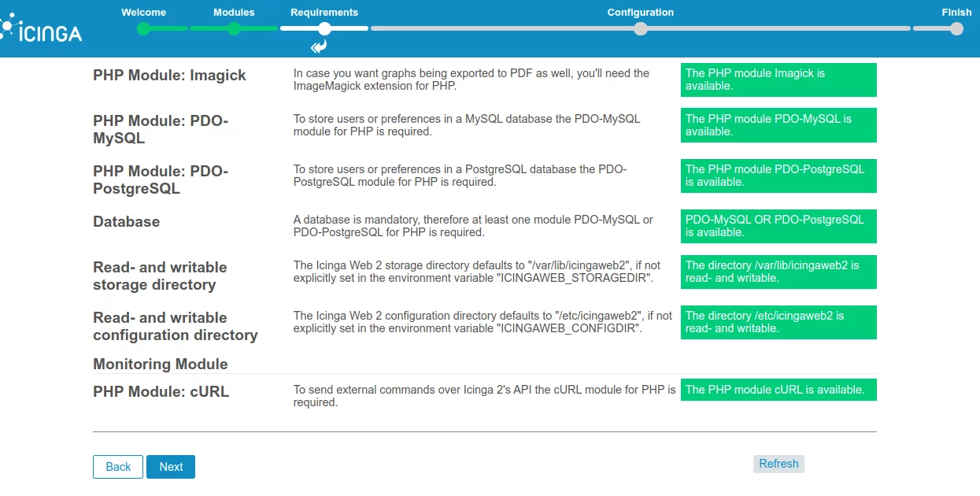This screenshot has height=496, width=980.
Task: Open the Requirements step label
Action: [324, 13]
